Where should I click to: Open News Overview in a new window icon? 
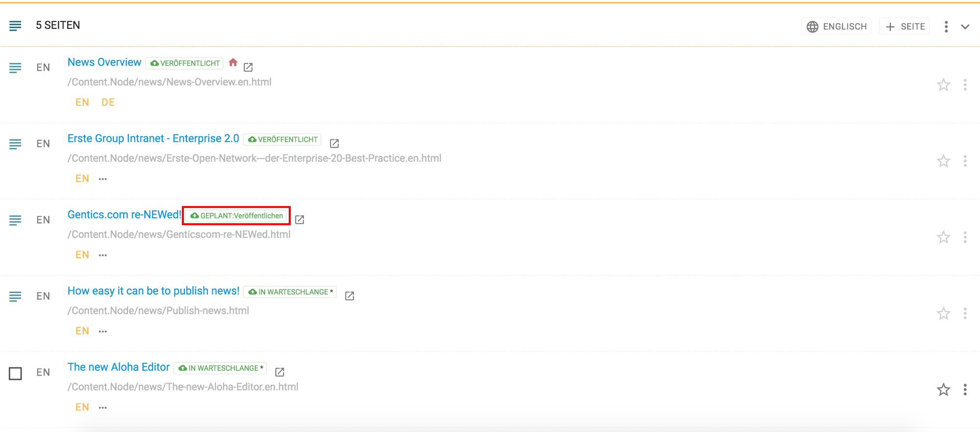pyautogui.click(x=249, y=67)
